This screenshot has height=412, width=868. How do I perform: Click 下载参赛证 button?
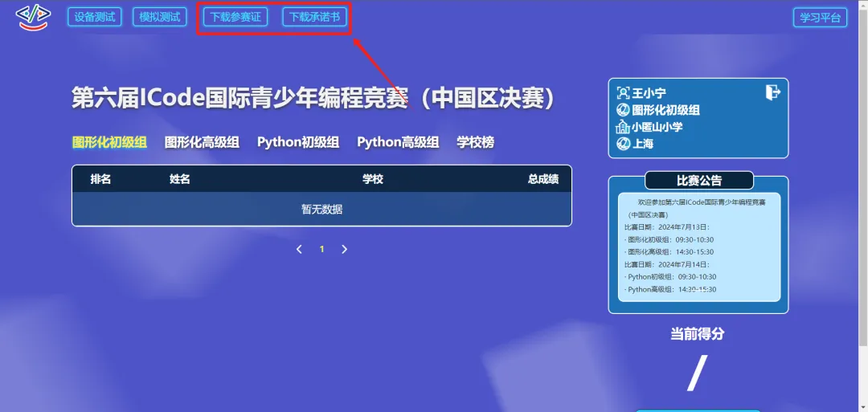point(235,17)
